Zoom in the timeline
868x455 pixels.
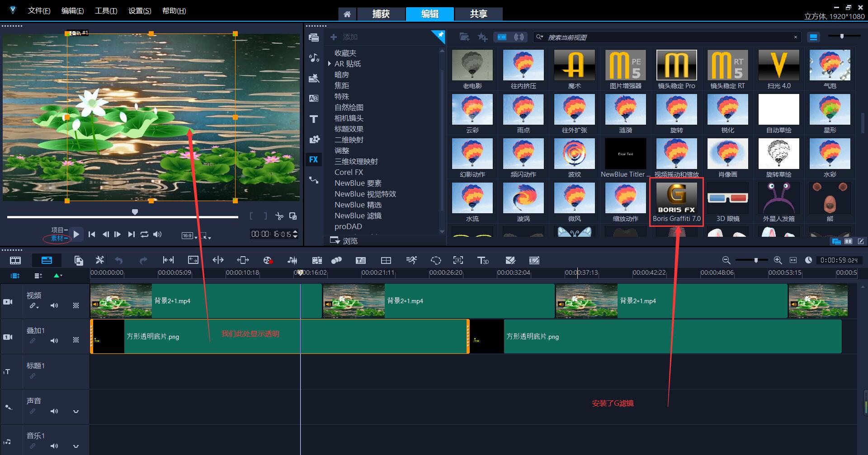pos(778,260)
